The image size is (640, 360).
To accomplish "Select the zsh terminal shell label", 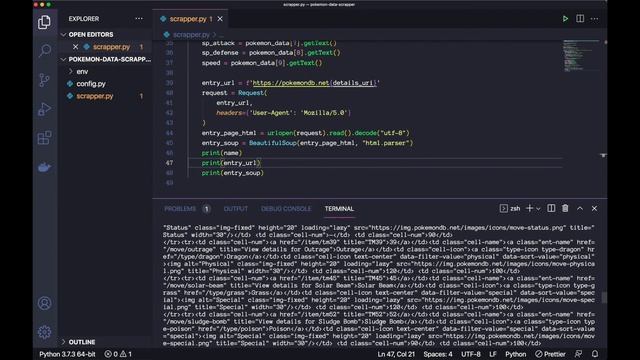I will (510, 209).
